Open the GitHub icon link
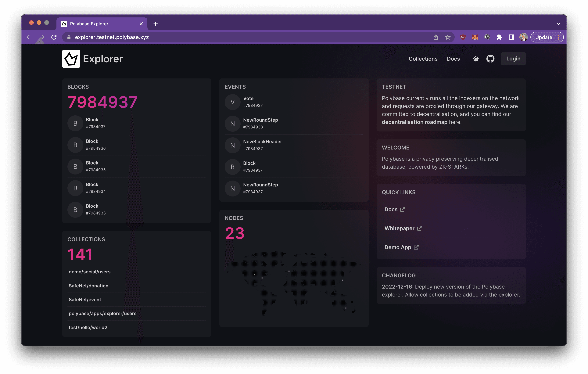588x374 pixels. click(x=490, y=59)
